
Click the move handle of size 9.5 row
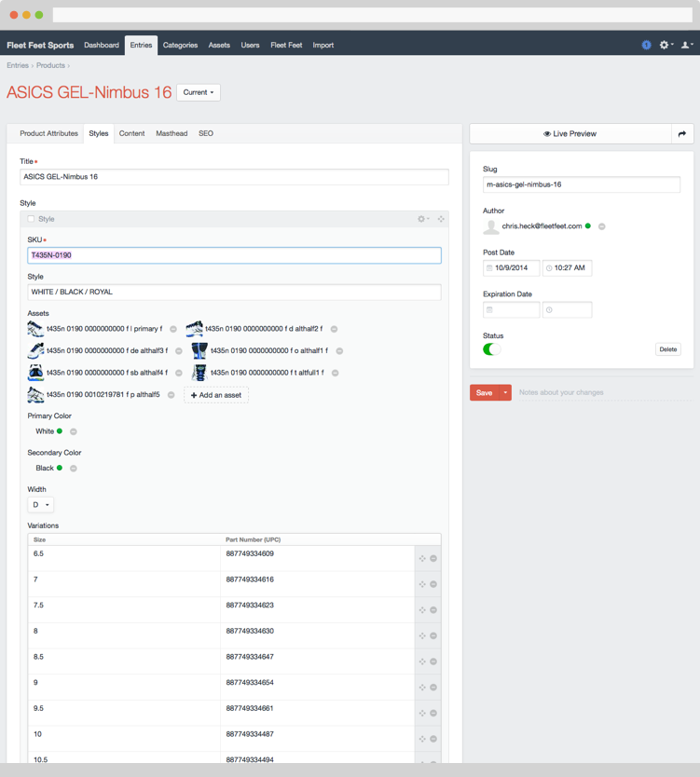tap(422, 713)
